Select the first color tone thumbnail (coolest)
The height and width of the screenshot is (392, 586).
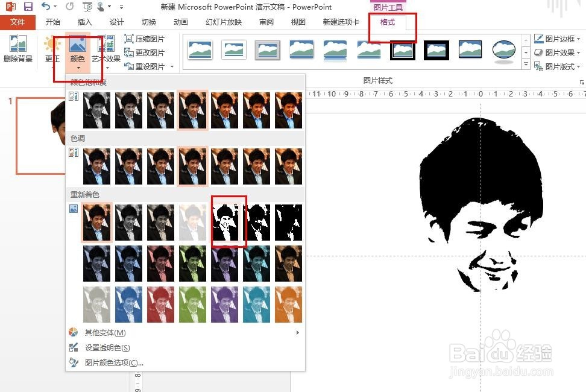tap(97, 166)
